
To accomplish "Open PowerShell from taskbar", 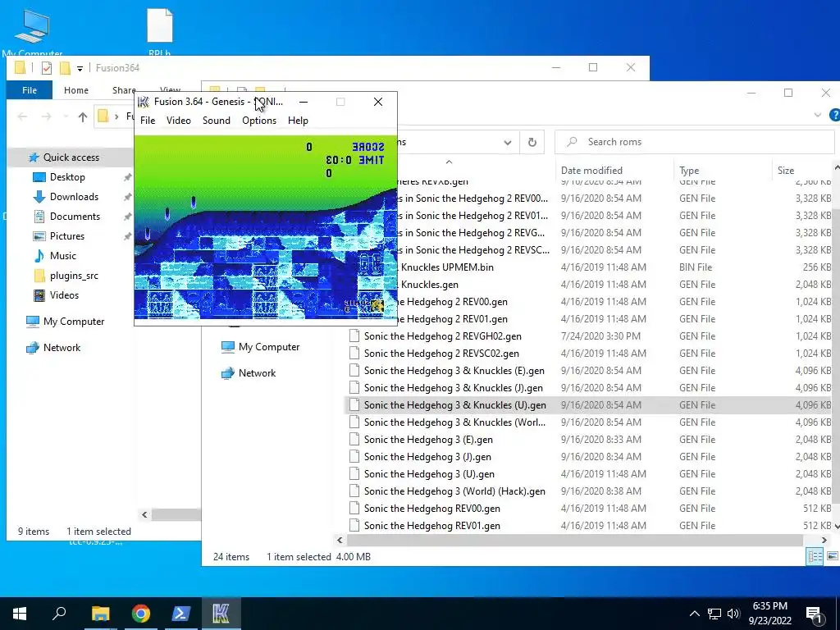I will point(181,614).
